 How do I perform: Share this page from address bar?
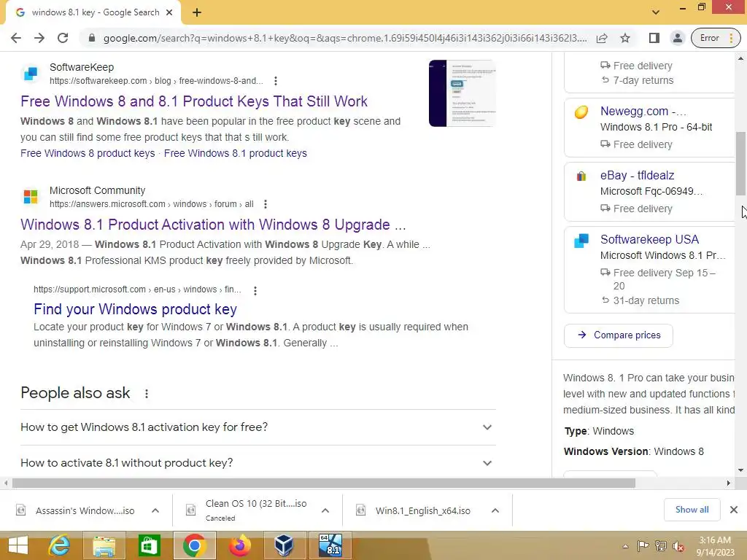[602, 38]
